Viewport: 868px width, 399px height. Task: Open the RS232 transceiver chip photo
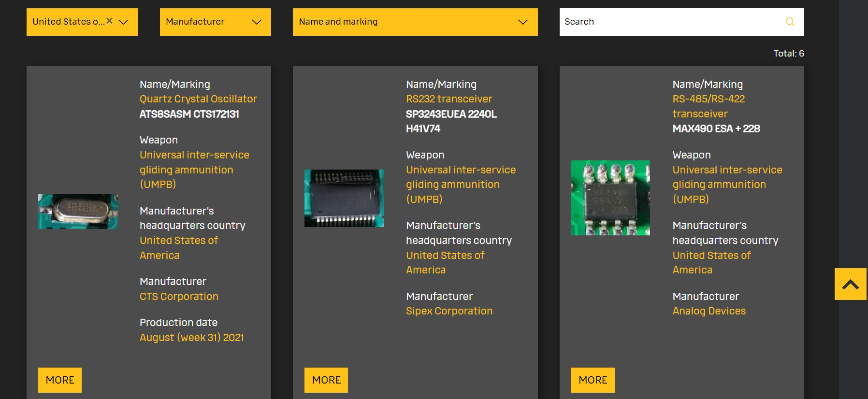[344, 198]
